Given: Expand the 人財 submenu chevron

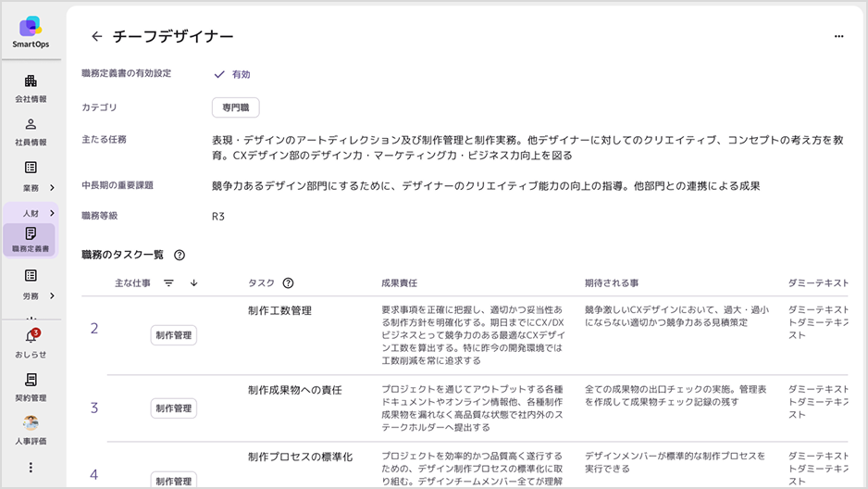Looking at the screenshot, I should coord(52,213).
